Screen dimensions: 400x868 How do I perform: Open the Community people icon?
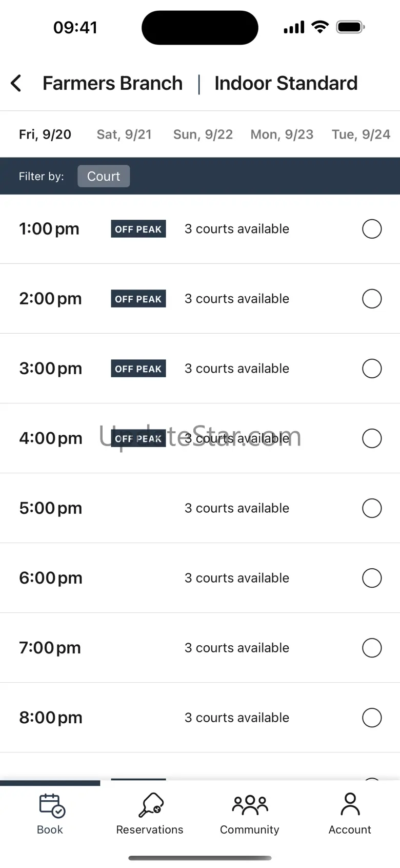coord(250,805)
